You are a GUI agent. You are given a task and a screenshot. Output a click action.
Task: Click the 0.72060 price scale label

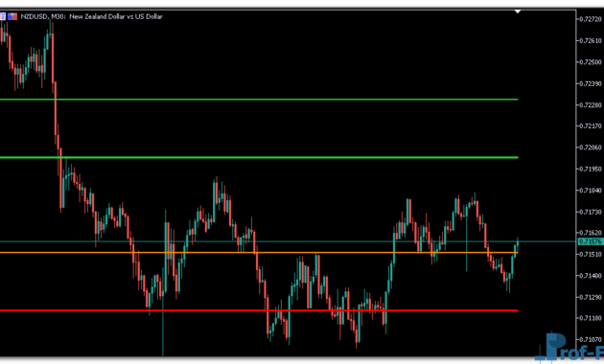(x=591, y=148)
